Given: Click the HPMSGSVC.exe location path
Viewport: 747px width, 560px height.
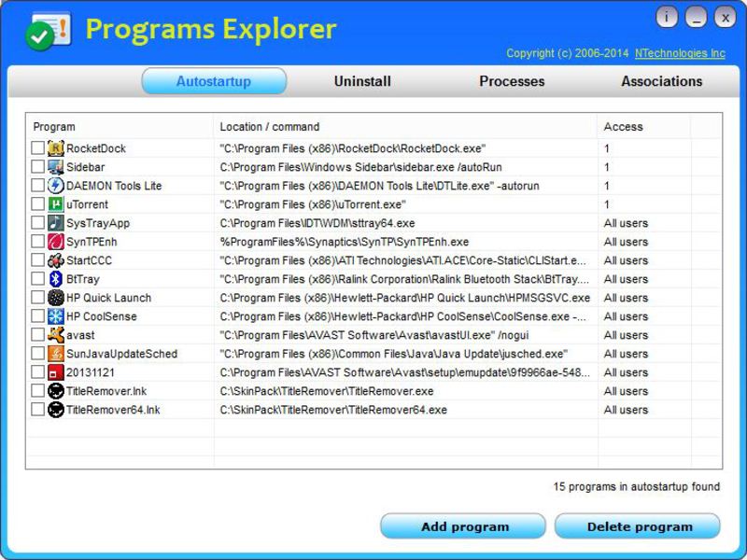Looking at the screenshot, I should pos(405,298).
